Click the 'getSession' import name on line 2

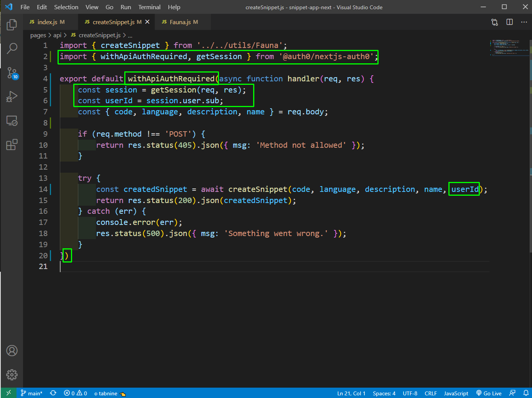[219, 56]
